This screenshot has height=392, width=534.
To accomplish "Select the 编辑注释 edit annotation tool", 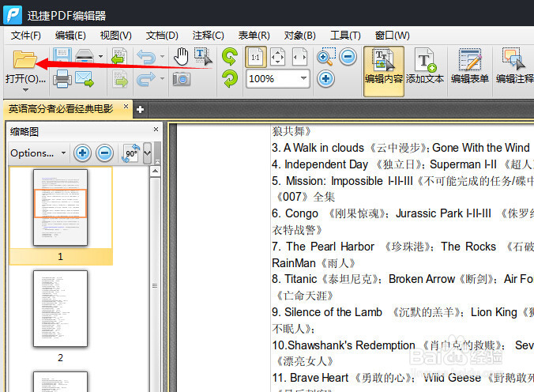I will pos(514,66).
